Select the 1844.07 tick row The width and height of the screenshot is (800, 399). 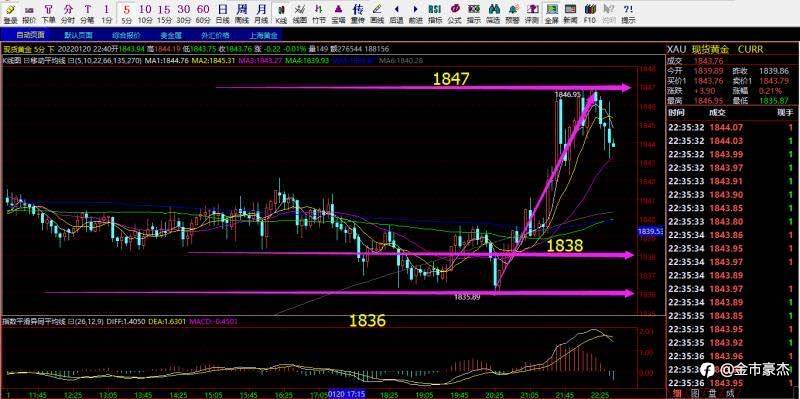coord(731,128)
